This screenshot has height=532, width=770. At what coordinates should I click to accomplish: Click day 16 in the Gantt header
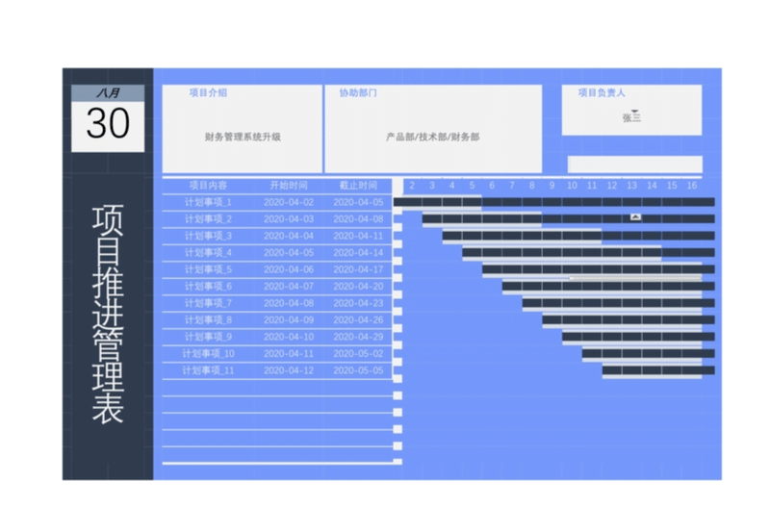coord(691,186)
